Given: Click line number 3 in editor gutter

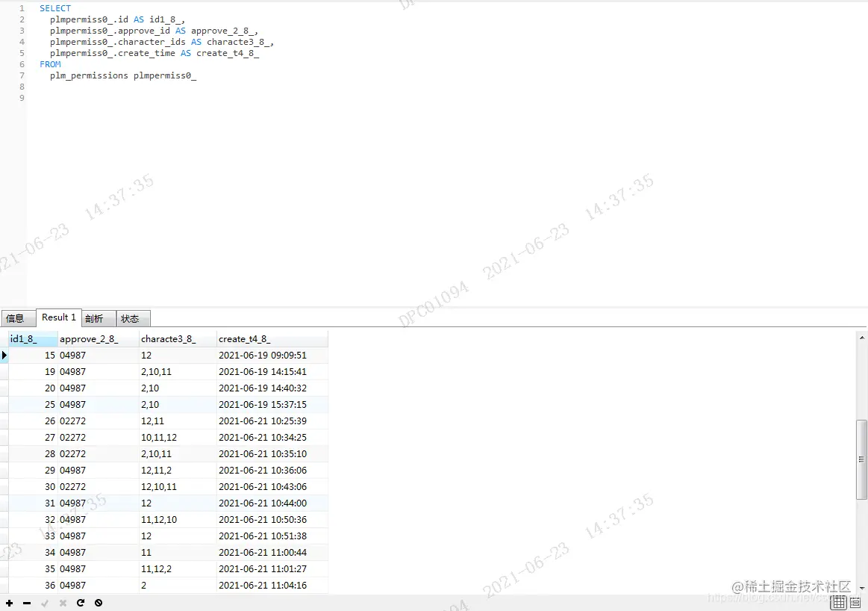Looking at the screenshot, I should (x=22, y=31).
